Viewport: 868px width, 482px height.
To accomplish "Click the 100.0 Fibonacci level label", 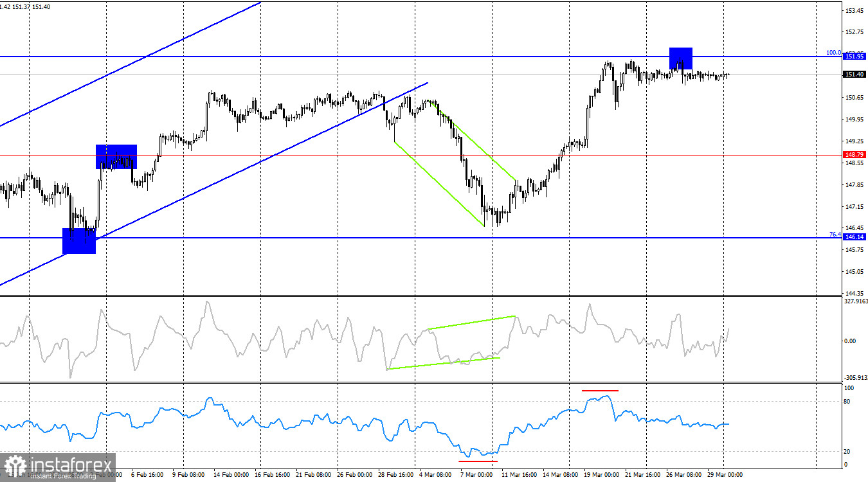I will coord(833,53).
